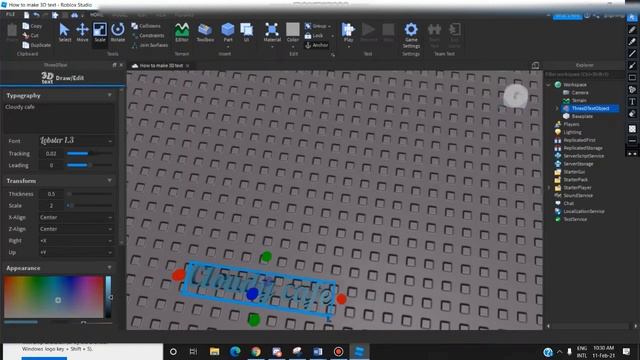Click the brightness slider beside color field
This screenshot has width=640, height=360.
click(108, 297)
